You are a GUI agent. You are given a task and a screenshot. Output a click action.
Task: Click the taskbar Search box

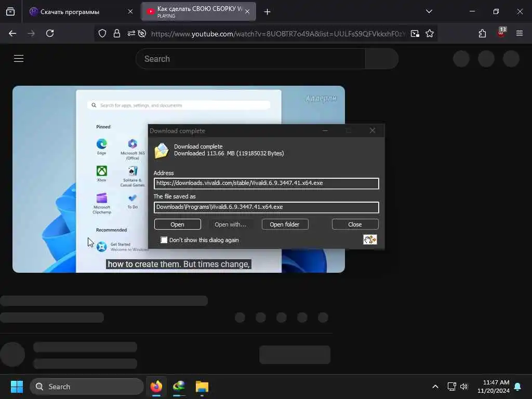pyautogui.click(x=87, y=387)
